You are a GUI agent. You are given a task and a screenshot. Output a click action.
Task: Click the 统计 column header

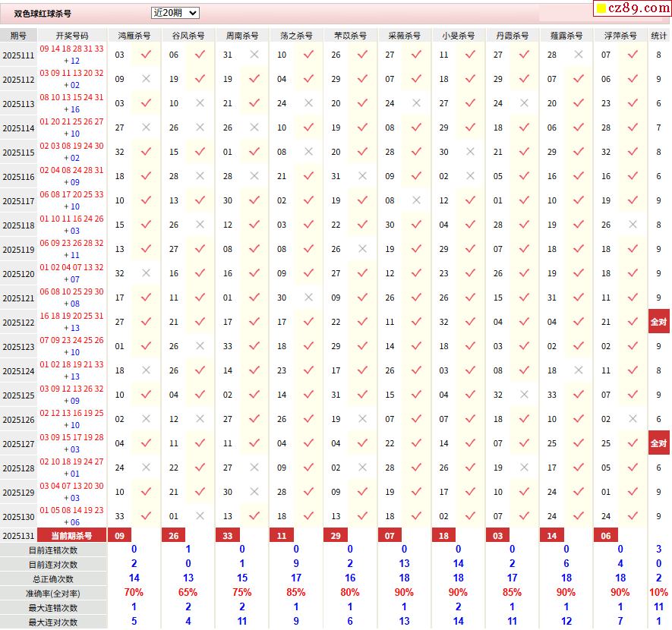(659, 36)
